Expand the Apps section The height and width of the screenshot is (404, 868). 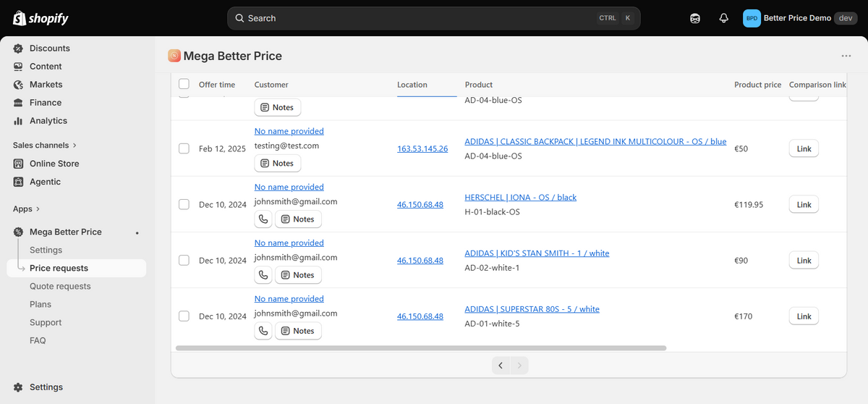coord(26,209)
